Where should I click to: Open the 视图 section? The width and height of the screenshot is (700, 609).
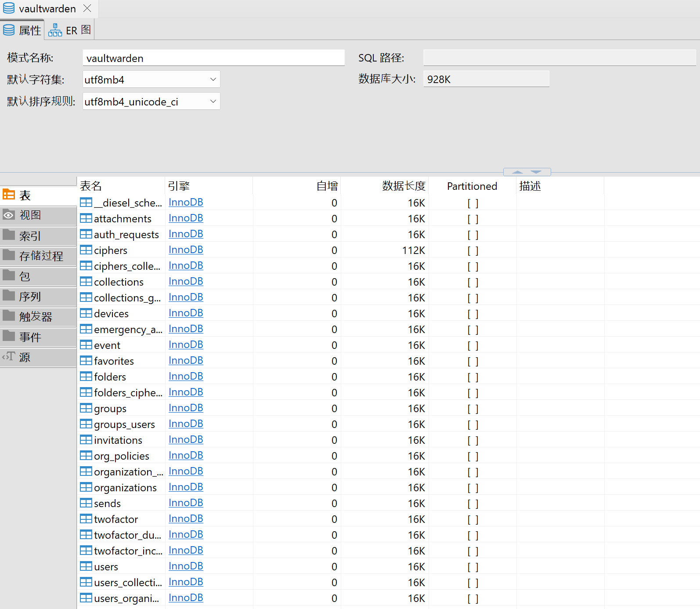pyautogui.click(x=38, y=215)
